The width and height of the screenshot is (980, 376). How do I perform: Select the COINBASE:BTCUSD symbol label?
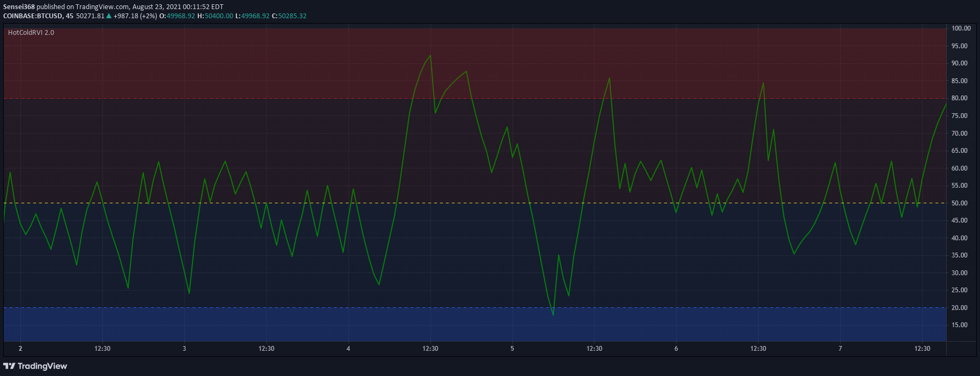tap(33, 16)
